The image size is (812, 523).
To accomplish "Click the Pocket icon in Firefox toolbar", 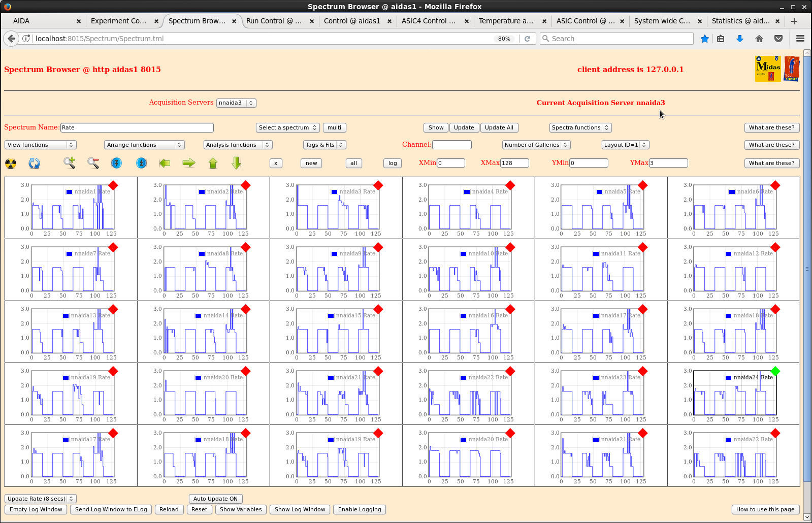I will pos(778,39).
